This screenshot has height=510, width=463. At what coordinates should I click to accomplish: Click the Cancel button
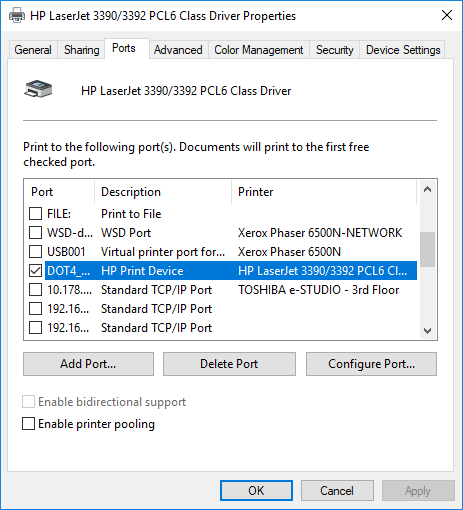[337, 491]
